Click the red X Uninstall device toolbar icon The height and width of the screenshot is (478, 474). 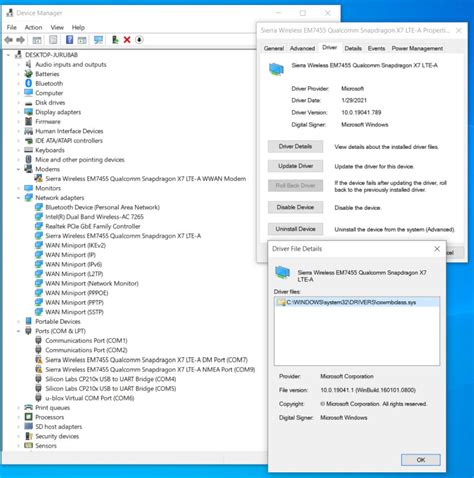click(x=127, y=40)
